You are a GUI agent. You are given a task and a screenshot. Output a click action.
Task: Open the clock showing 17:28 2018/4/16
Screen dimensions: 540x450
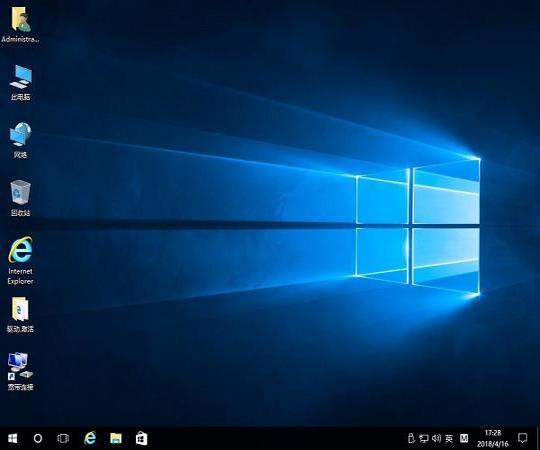[x=493, y=438]
